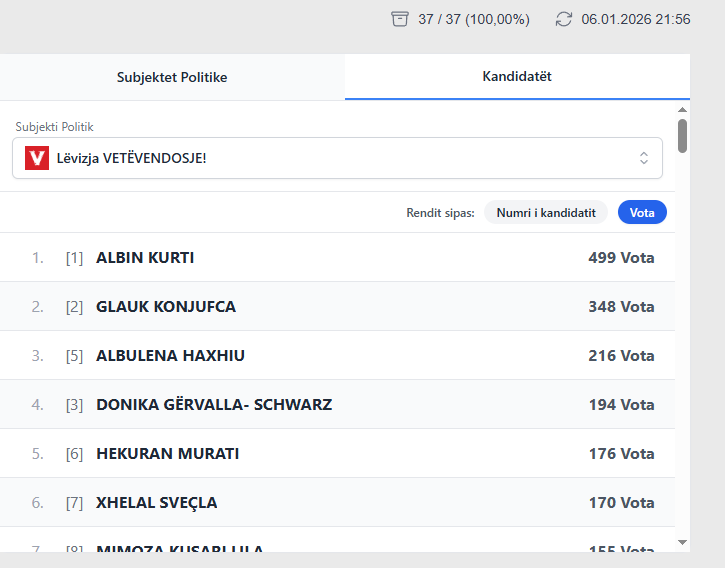Image resolution: width=725 pixels, height=568 pixels.
Task: Click the up-down chevron in party selector
Action: [644, 158]
